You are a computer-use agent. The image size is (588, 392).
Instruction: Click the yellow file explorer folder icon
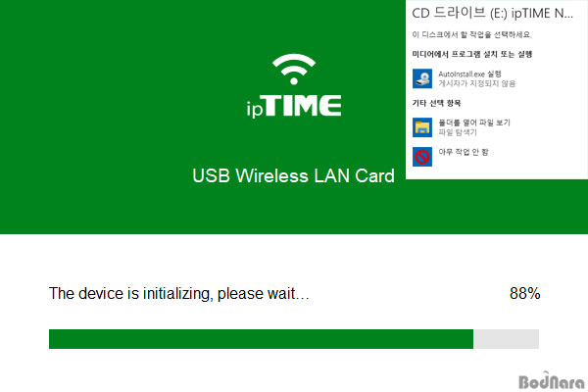(x=422, y=127)
